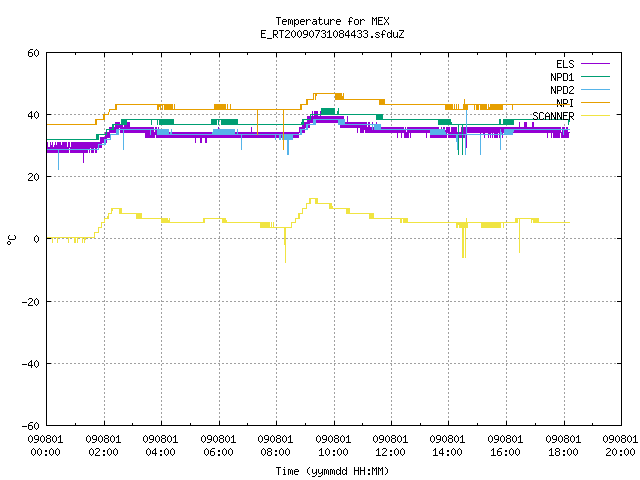Select the 18:00 time tick label
The height and width of the screenshot is (480, 640).
564,452
